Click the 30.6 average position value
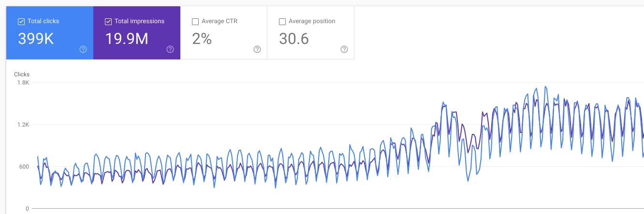 [294, 39]
